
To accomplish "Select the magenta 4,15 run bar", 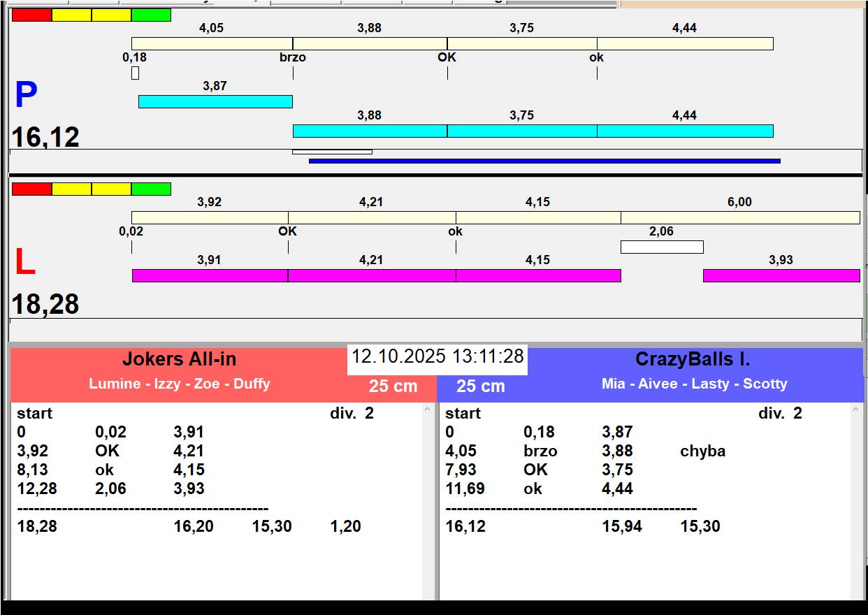I will 538,275.
